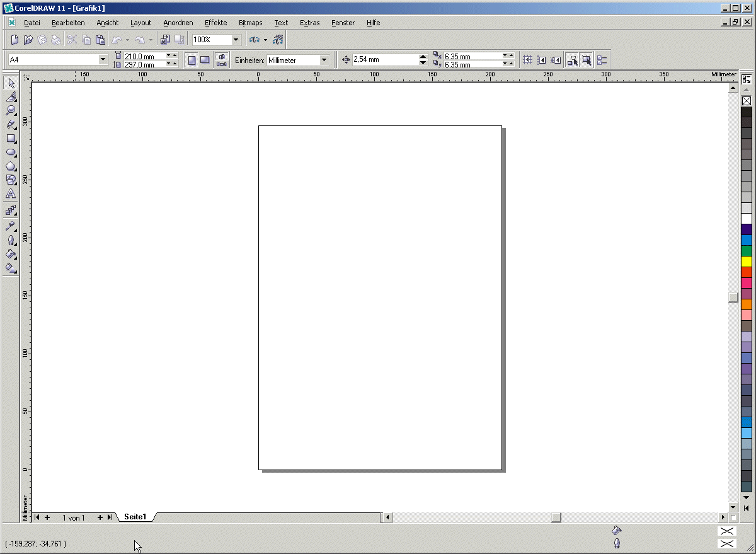Increase the nudge offset value
Screen dimensions: 756x554
pyautogui.click(x=423, y=57)
